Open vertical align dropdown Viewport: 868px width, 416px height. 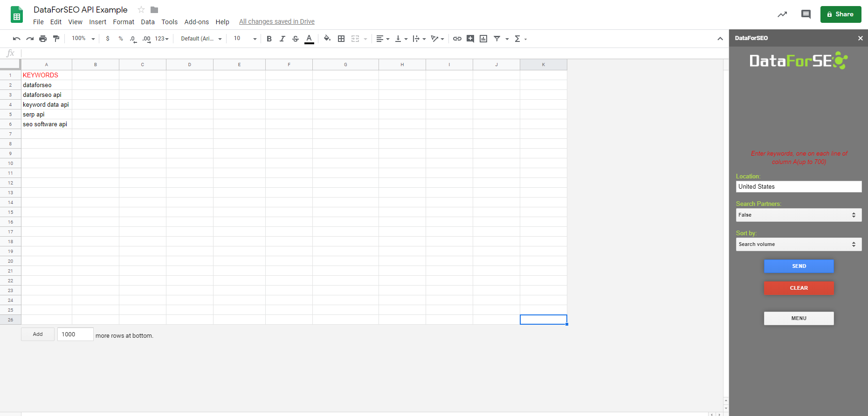(x=401, y=39)
